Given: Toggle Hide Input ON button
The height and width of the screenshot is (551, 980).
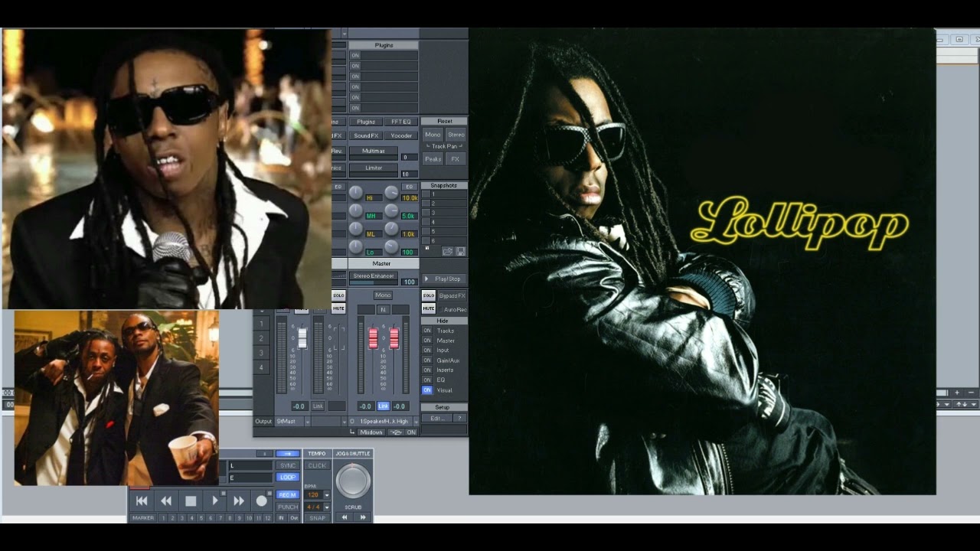Looking at the screenshot, I should point(427,350).
